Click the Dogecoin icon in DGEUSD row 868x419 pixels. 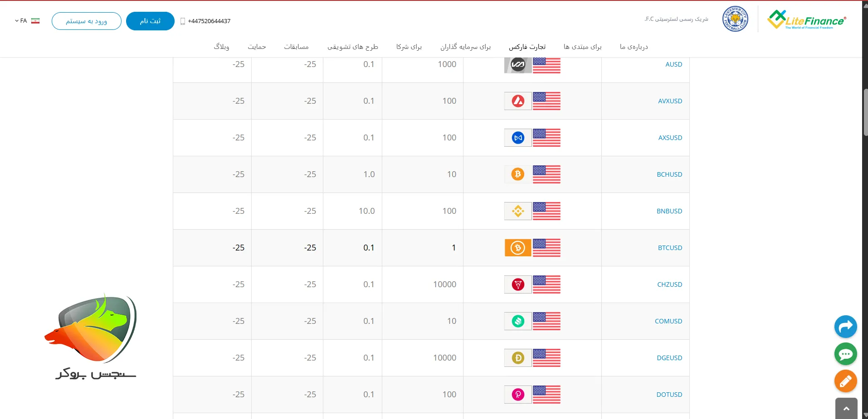point(518,358)
